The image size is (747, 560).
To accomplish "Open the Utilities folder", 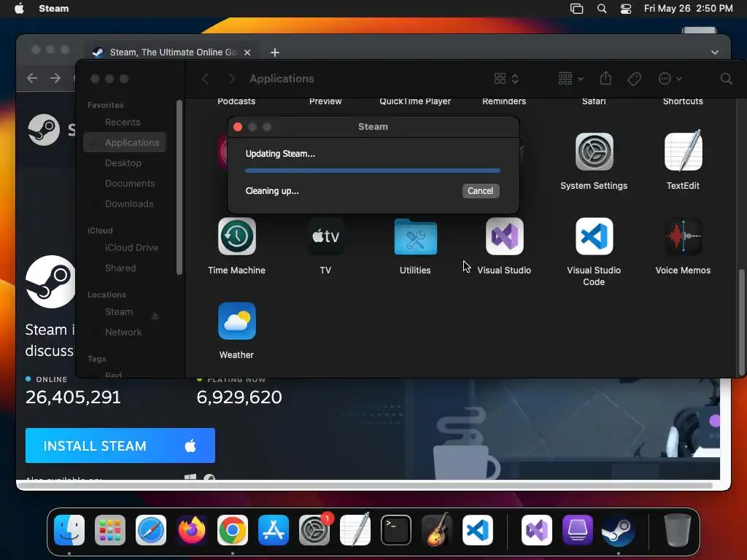I will coord(415,237).
